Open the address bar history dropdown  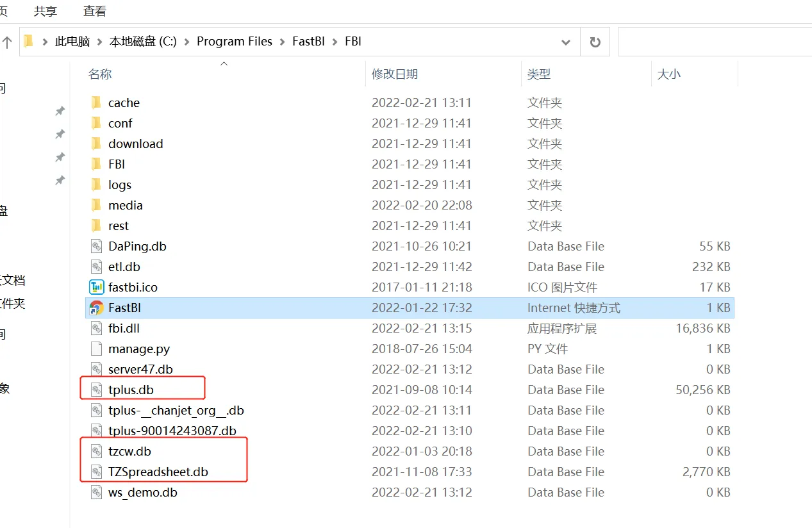click(x=566, y=42)
